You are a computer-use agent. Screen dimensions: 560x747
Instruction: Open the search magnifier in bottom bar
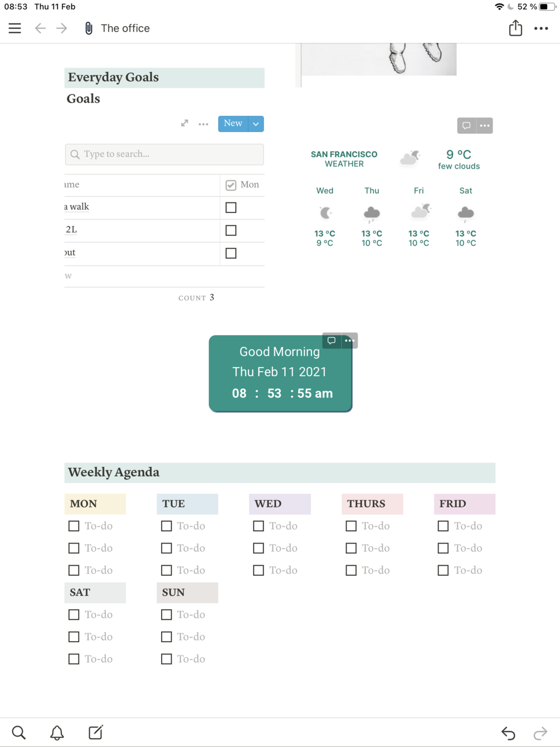19,733
